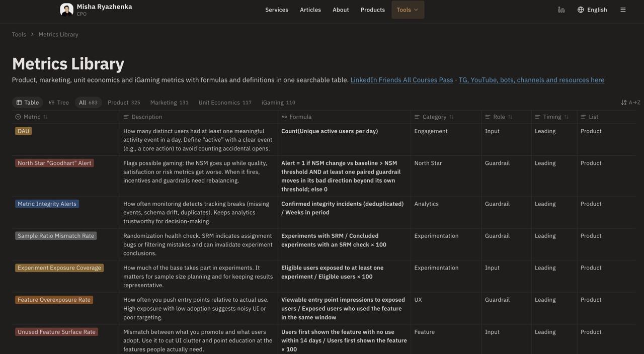Go to Services in top navigation
The height and width of the screenshot is (354, 644).
(277, 10)
